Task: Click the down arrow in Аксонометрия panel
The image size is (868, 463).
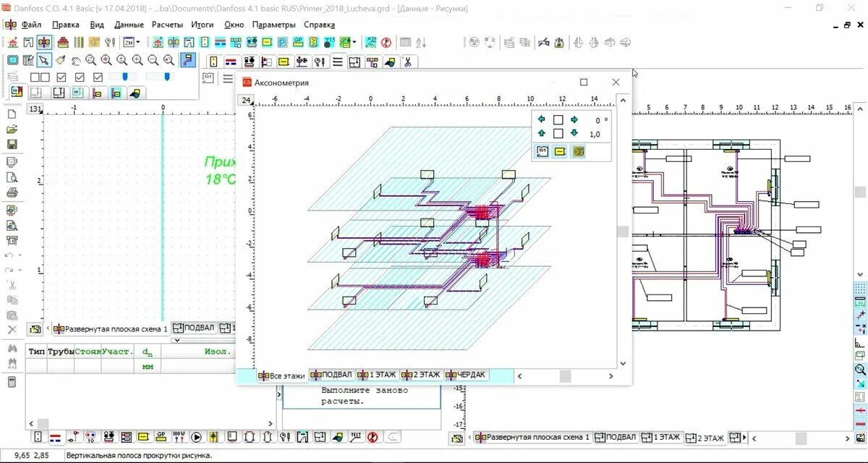Action: pyautogui.click(x=574, y=133)
